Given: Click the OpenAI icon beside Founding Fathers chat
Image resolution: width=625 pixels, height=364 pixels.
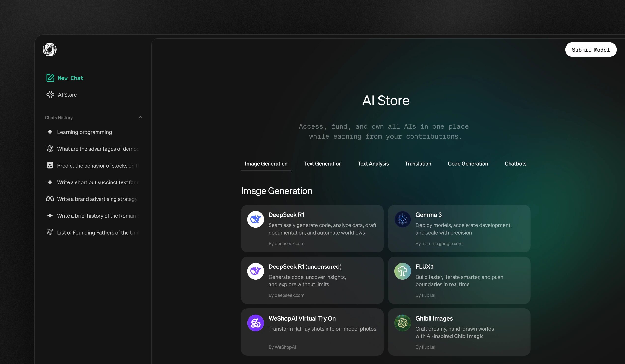Looking at the screenshot, I should (x=50, y=232).
